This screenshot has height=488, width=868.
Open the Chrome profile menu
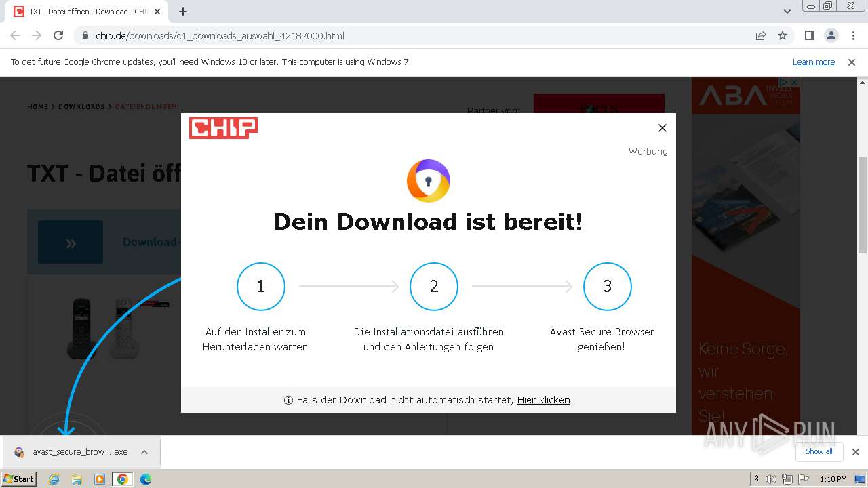pos(831,35)
